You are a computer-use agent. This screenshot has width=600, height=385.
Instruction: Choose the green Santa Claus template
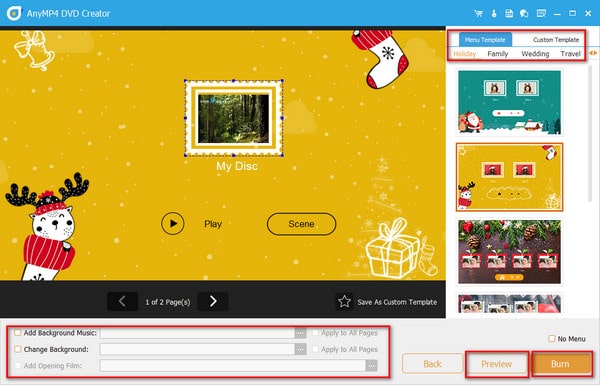coord(509,102)
